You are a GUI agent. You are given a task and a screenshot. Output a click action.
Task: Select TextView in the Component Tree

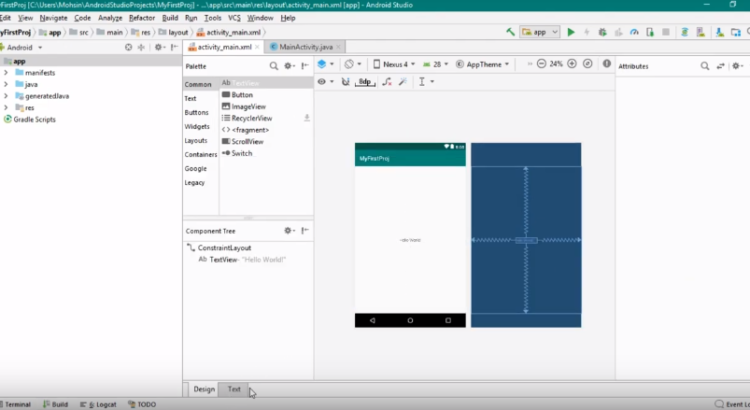tap(226, 259)
